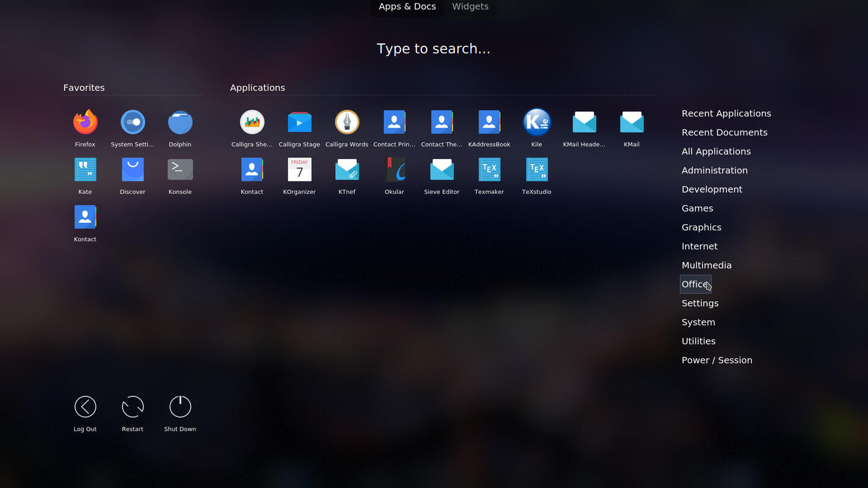
Task: Launch the Kile LaTeX editor
Action: point(536,128)
